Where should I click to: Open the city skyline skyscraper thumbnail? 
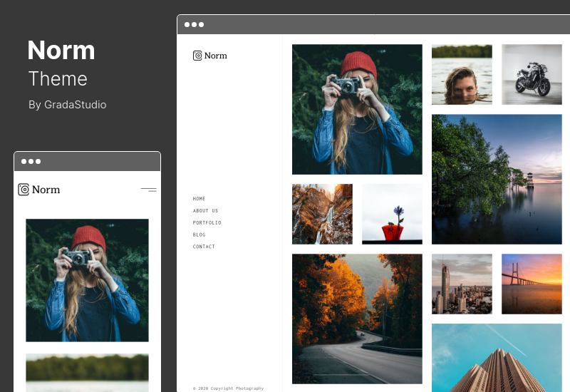(x=462, y=284)
